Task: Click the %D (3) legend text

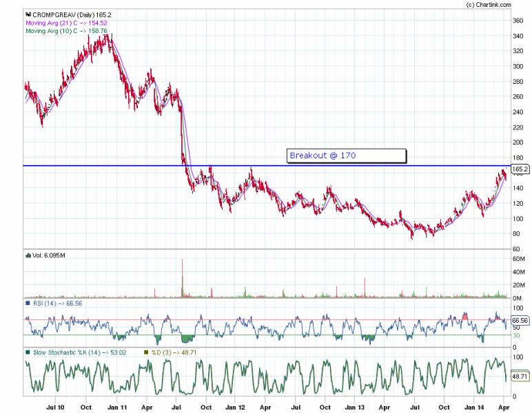Action: (x=168, y=352)
